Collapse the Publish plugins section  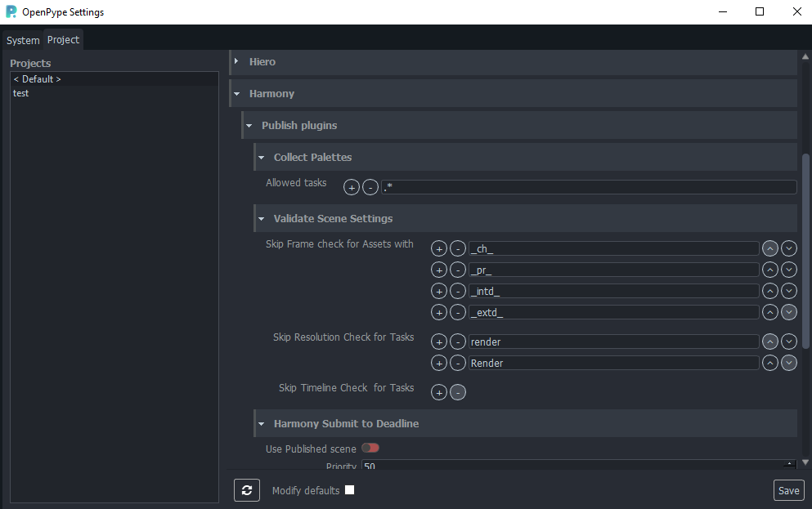tap(249, 125)
